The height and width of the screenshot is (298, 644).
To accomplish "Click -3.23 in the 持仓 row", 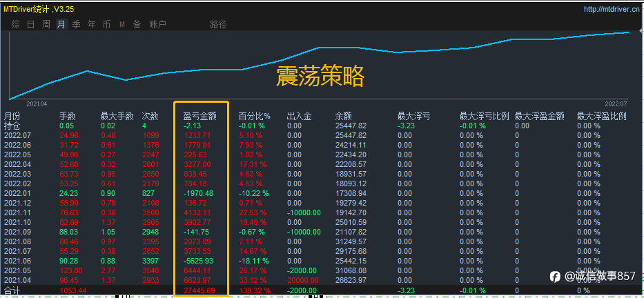I will pos(406,126).
